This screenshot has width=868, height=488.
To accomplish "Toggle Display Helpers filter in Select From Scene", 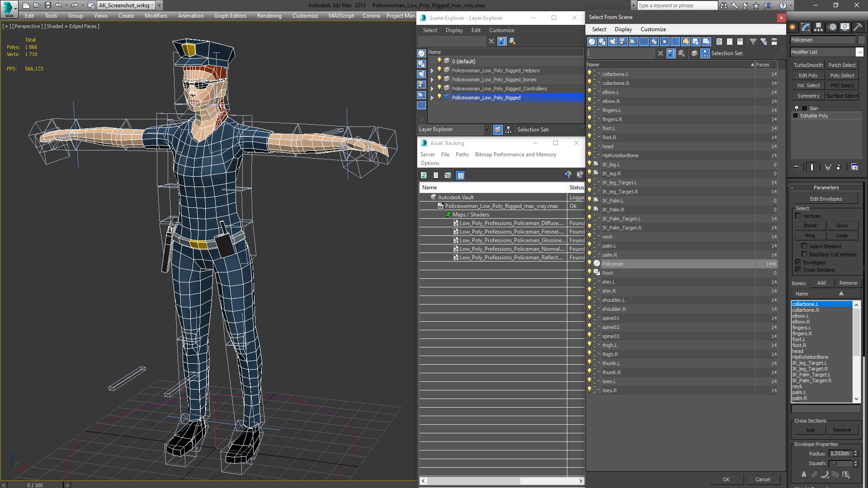I will [x=633, y=42].
